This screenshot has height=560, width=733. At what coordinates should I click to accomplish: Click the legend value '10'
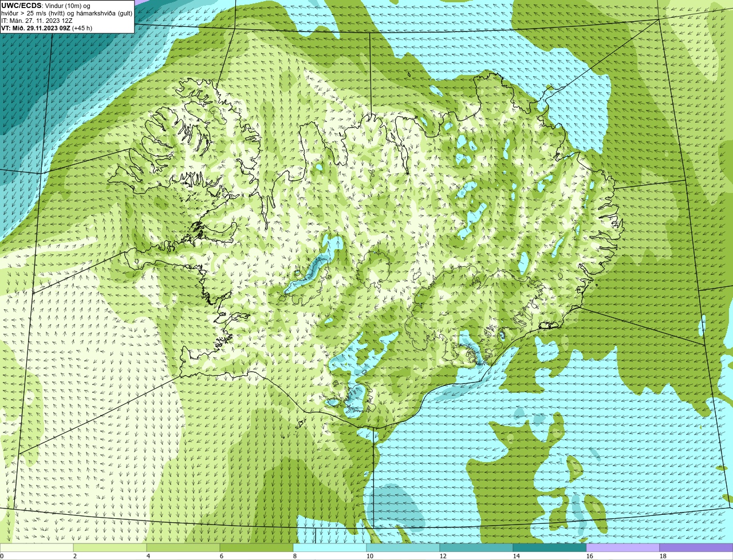pyautogui.click(x=370, y=556)
